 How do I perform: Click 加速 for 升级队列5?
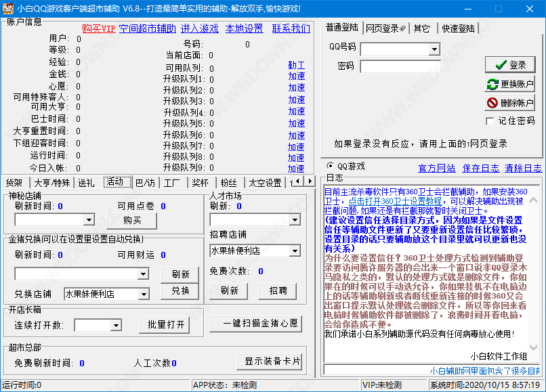(296, 124)
